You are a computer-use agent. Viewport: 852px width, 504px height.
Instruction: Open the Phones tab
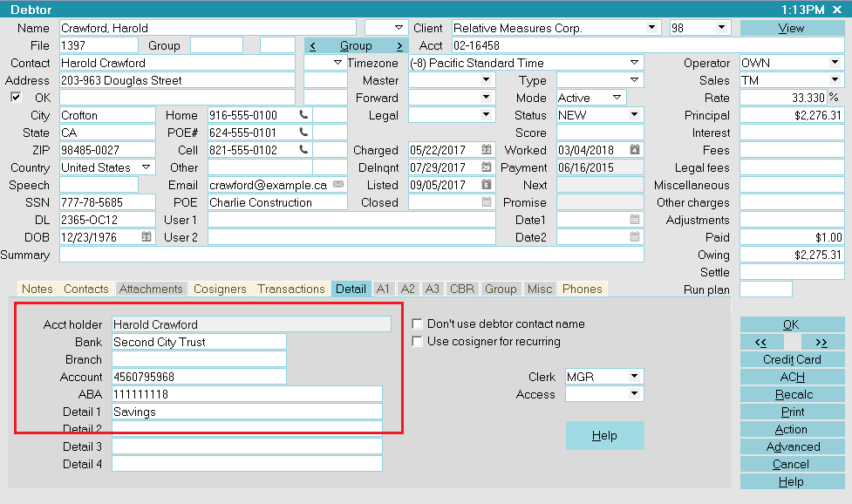(x=583, y=289)
